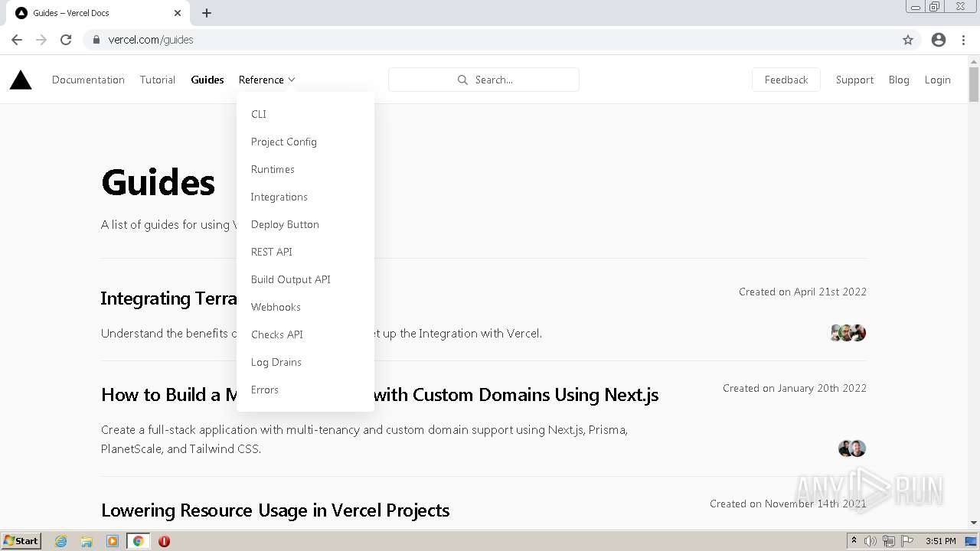
Task: Open Log Drains reference entry
Action: [x=276, y=362]
